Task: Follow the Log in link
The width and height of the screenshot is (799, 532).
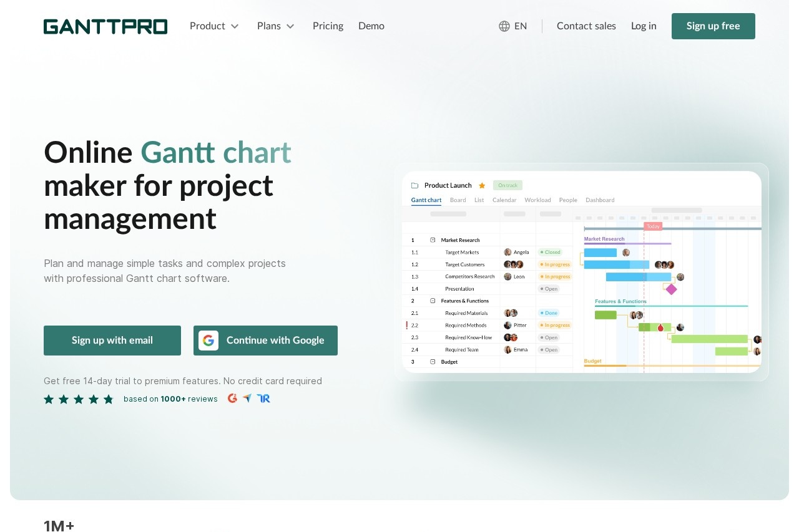Action: (644, 26)
